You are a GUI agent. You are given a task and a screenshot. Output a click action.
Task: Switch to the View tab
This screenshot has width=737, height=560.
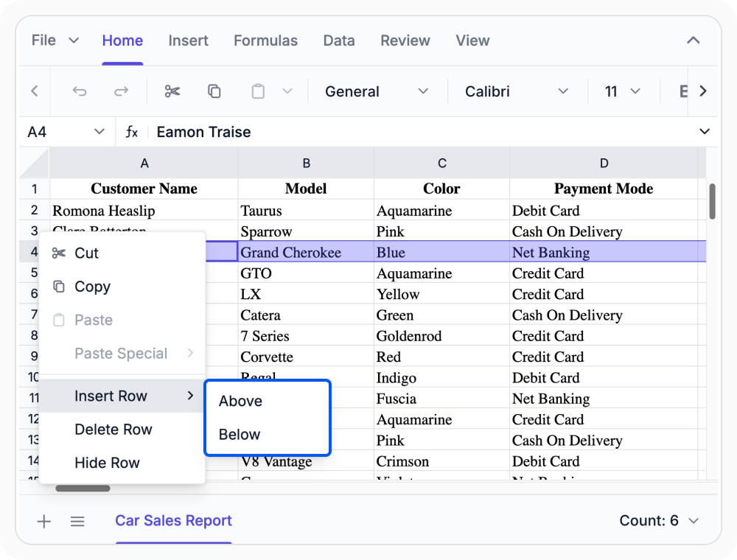[472, 41]
